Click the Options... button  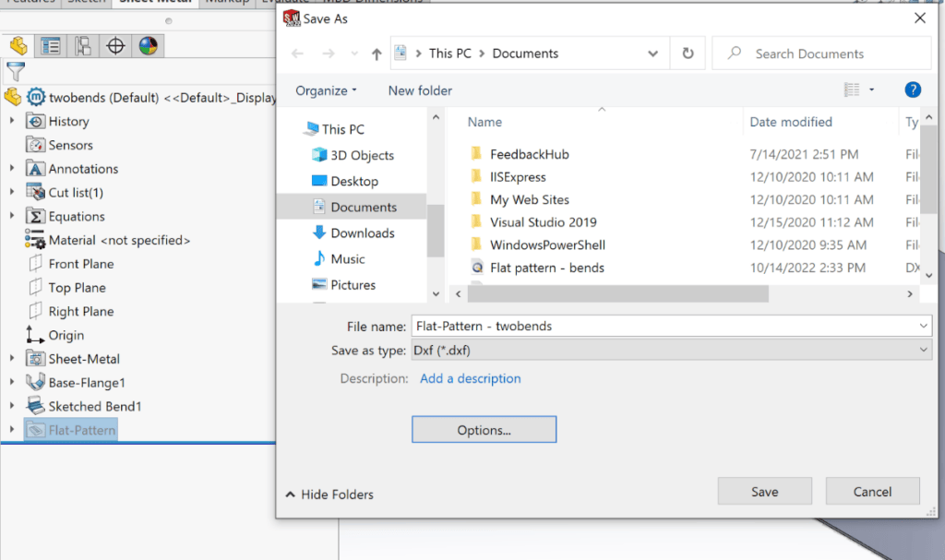click(x=484, y=429)
